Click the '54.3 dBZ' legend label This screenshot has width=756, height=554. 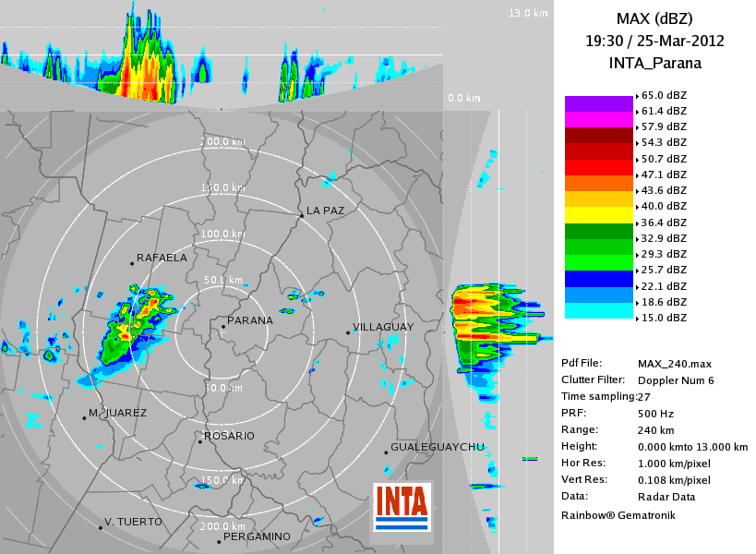click(x=664, y=143)
